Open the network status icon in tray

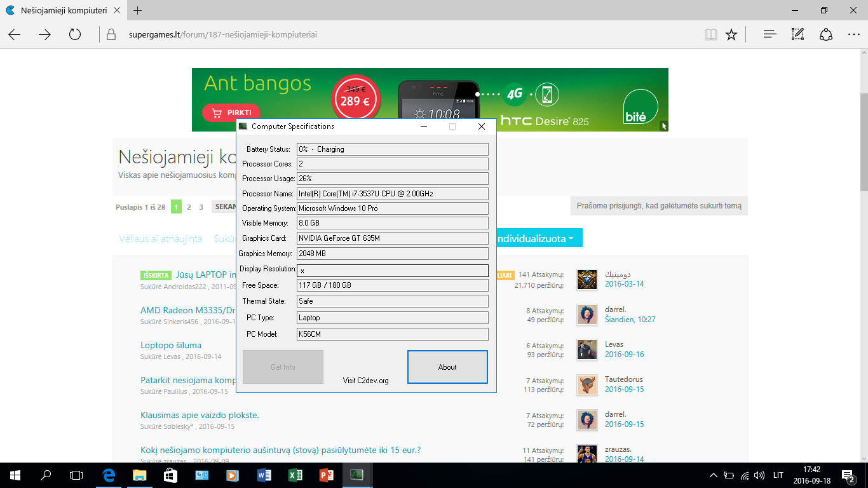(x=744, y=475)
